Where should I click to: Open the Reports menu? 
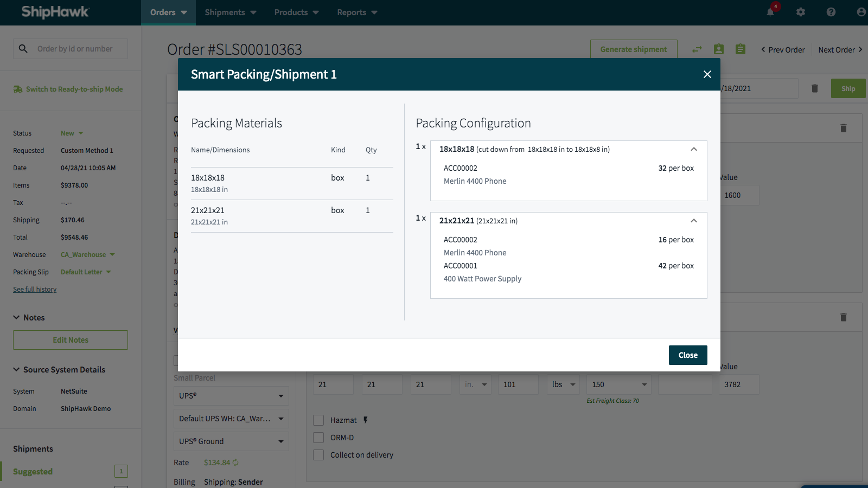pyautogui.click(x=356, y=12)
